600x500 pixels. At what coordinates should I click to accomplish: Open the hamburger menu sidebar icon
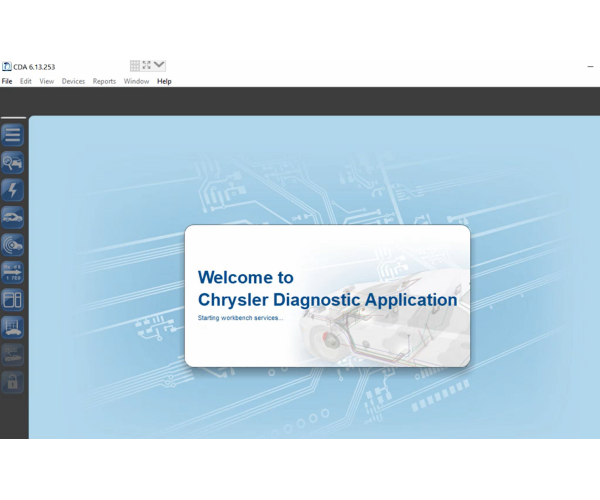coord(12,135)
